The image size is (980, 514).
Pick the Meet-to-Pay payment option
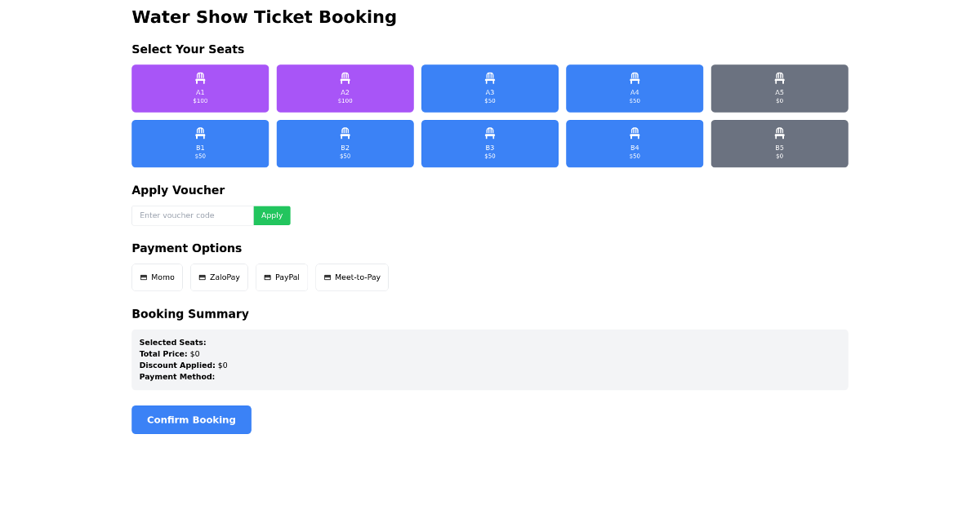pyautogui.click(x=351, y=277)
